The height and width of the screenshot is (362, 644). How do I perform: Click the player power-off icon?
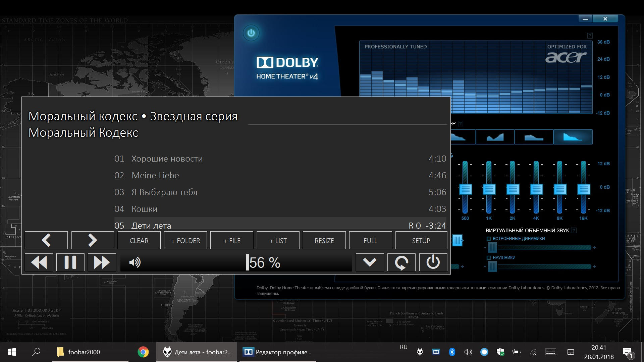pyautogui.click(x=433, y=262)
